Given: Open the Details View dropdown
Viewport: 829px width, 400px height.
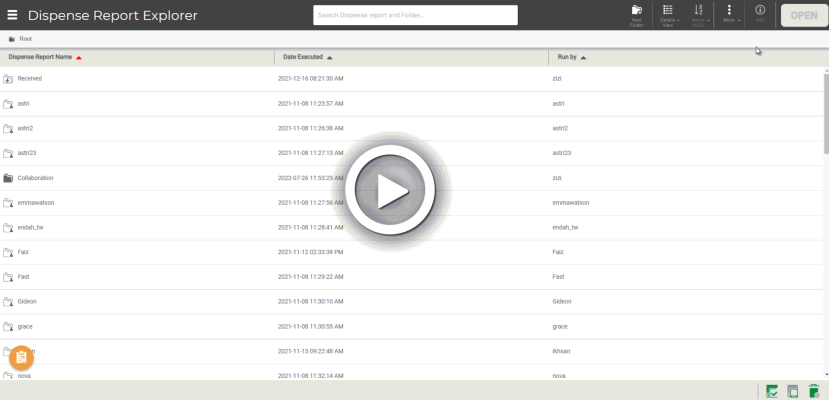Looking at the screenshot, I should [668, 14].
